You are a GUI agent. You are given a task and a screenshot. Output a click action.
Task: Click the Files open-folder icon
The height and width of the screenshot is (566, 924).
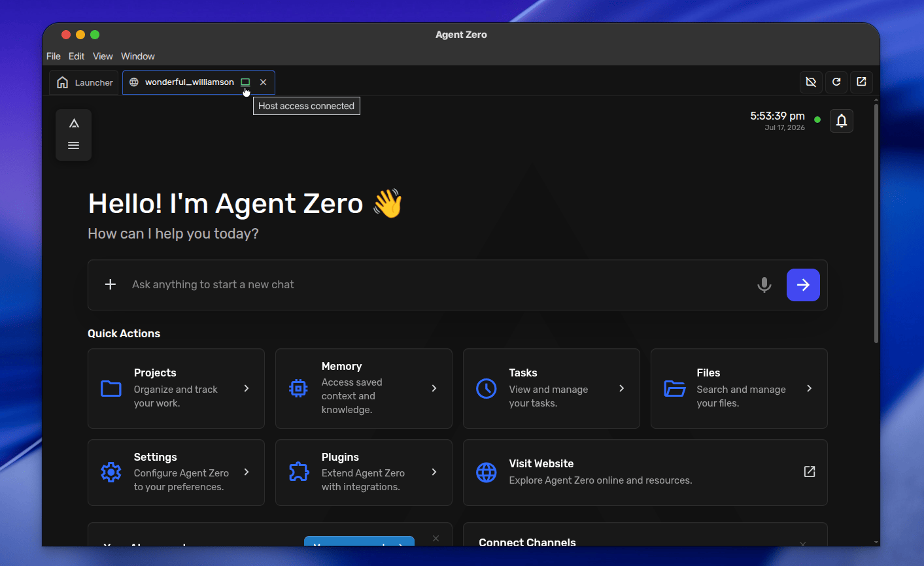tap(675, 388)
